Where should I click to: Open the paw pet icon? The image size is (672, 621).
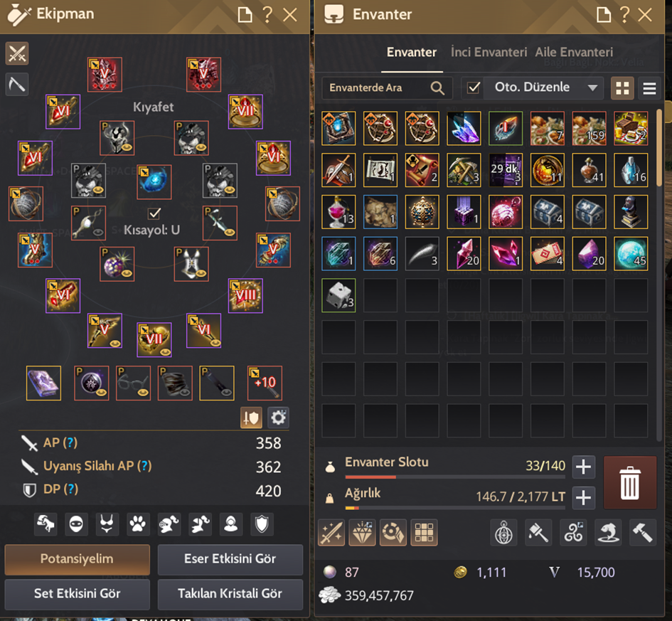tap(138, 524)
